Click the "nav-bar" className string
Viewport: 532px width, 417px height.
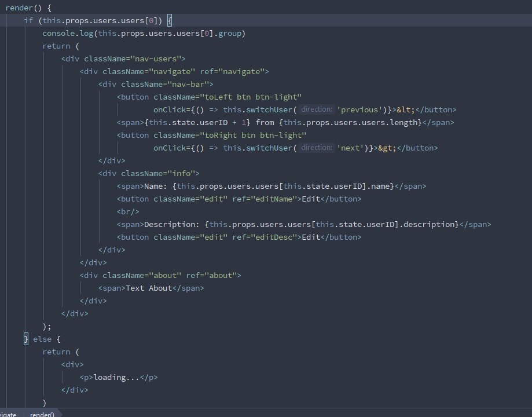[188, 84]
